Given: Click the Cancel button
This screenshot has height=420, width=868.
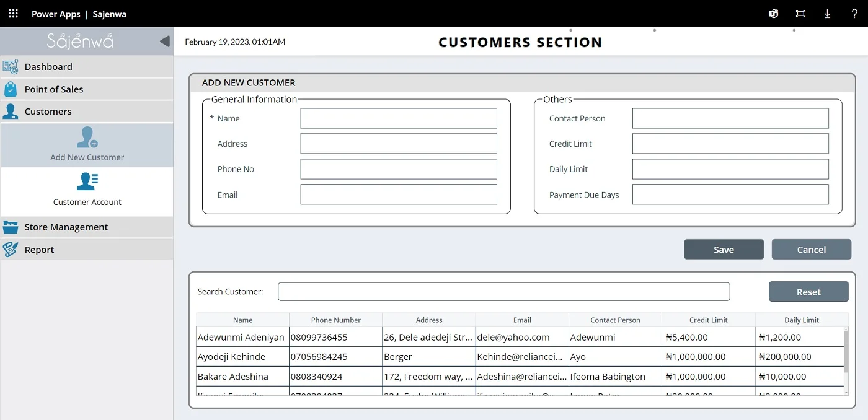Looking at the screenshot, I should [x=811, y=250].
